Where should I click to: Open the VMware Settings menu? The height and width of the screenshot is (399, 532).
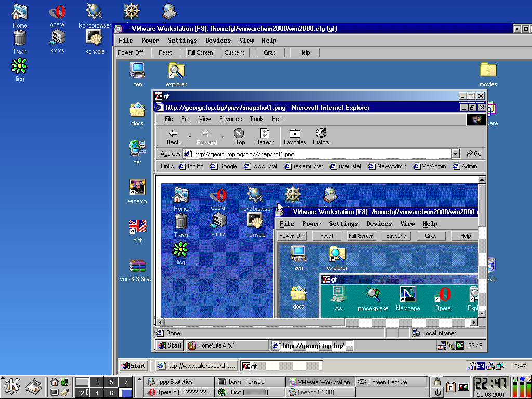coord(182,41)
